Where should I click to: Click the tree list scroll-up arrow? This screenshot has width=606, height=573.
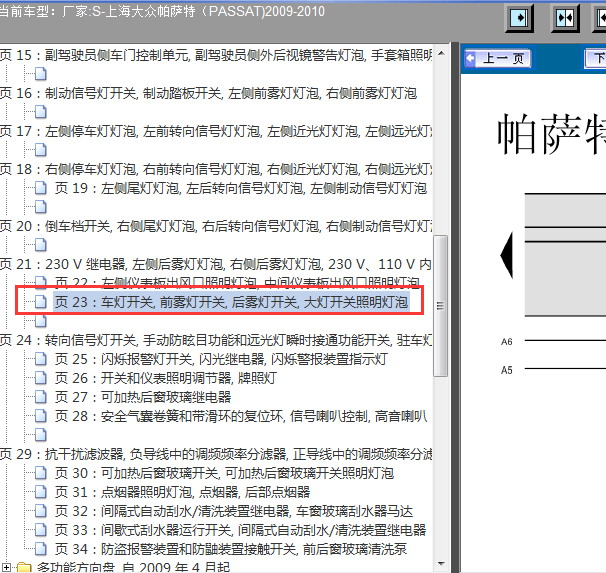(441, 53)
